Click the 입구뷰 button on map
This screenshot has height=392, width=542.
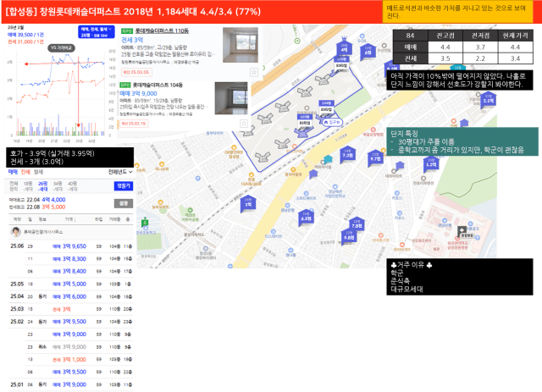click(x=332, y=123)
